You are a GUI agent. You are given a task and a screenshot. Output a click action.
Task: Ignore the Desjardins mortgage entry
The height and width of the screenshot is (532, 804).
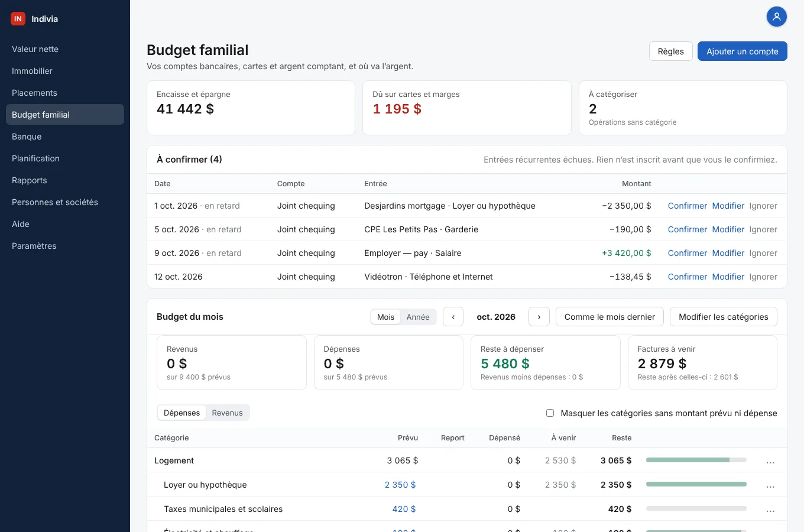[x=763, y=206]
